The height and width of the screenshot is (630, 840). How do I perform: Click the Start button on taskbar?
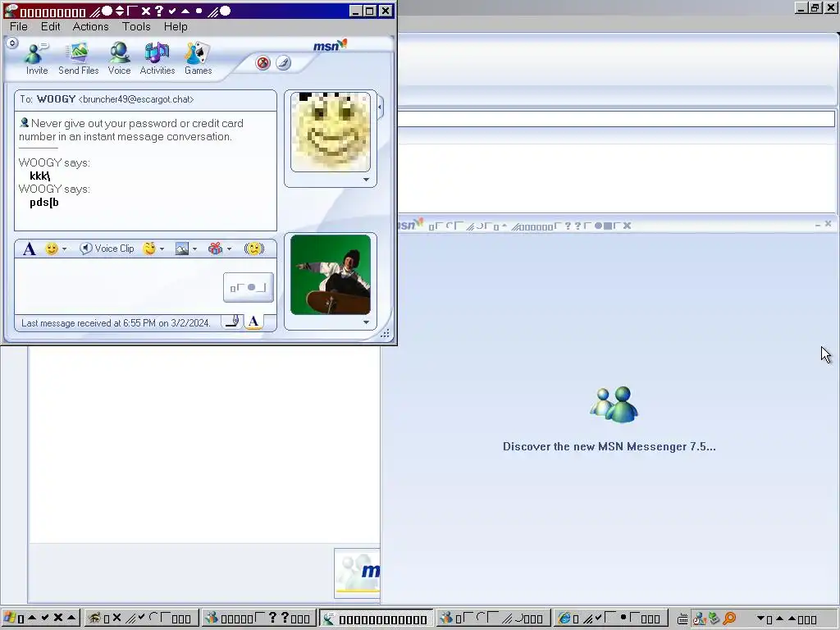coord(41,619)
